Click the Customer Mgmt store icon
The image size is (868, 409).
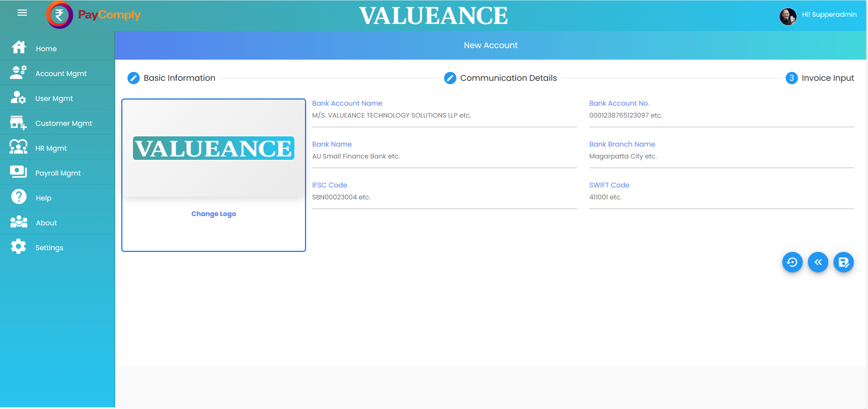point(18,122)
